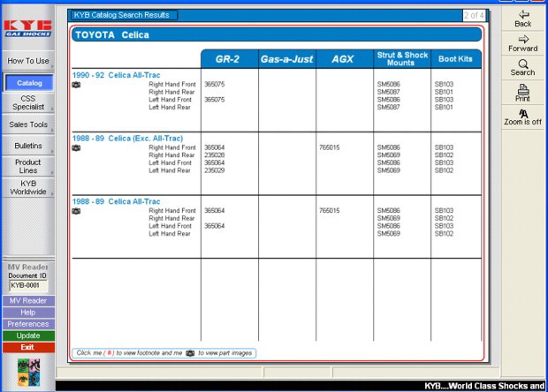548x392 pixels.
Task: Open Preferences in the left panel
Action: coord(28,324)
